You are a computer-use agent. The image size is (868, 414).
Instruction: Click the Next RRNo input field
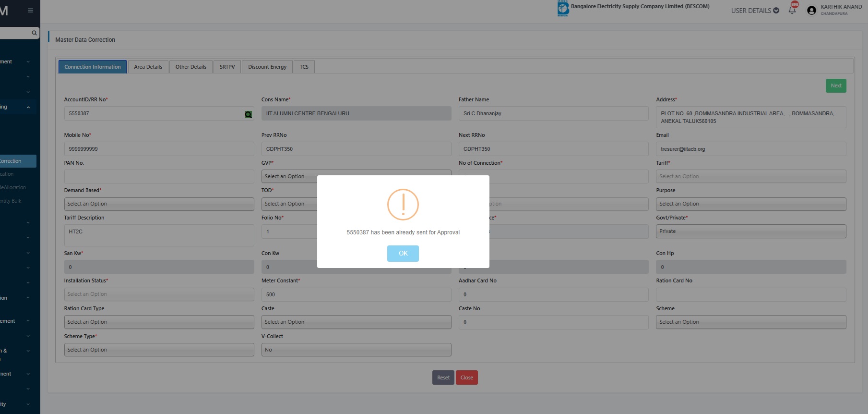(553, 149)
